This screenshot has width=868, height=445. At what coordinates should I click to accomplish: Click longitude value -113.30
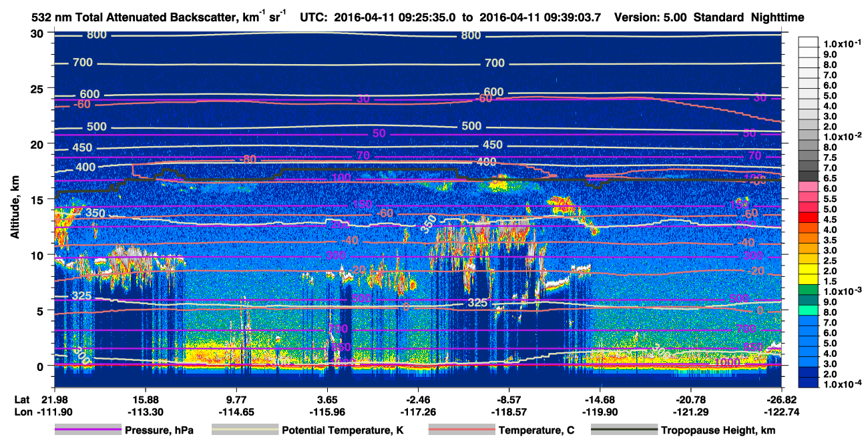(x=145, y=412)
